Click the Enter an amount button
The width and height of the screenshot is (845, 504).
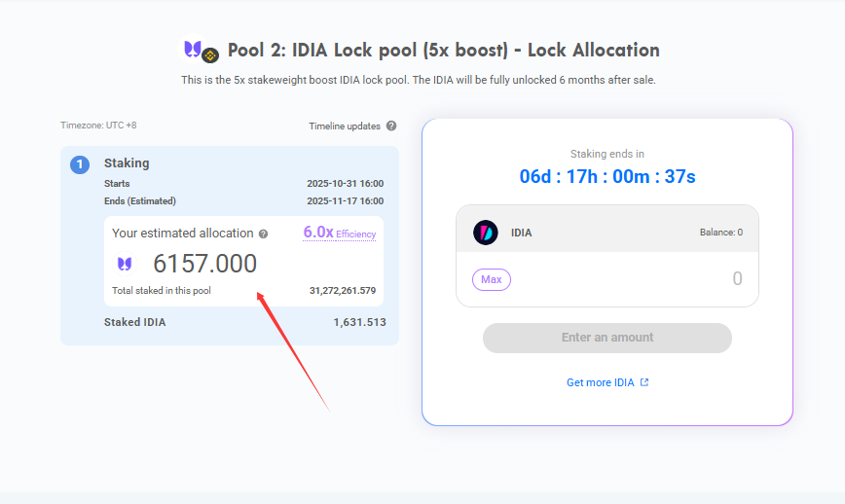(x=607, y=338)
